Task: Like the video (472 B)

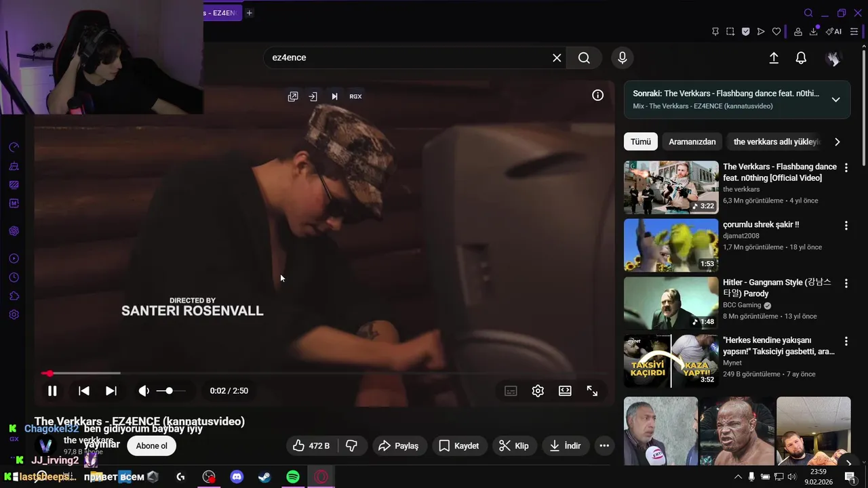Action: click(311, 446)
